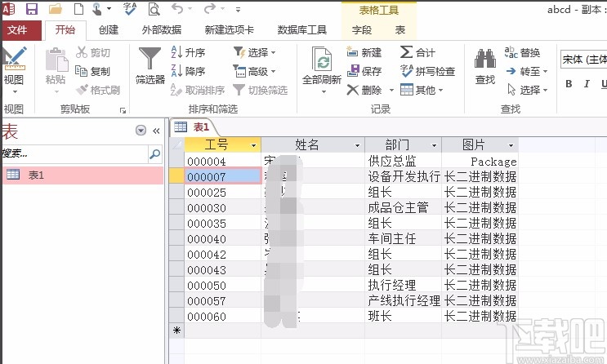Open the 剪贴板 group dialog launcher
Viewport: 607px width, 364px height.
(123, 111)
